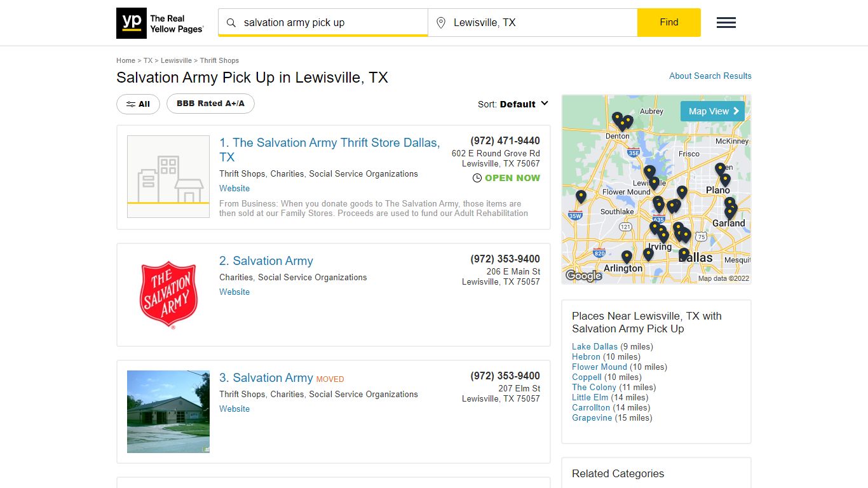Screen dimensions: 868x488
Task: Click the Google logo on map
Action: point(583,276)
